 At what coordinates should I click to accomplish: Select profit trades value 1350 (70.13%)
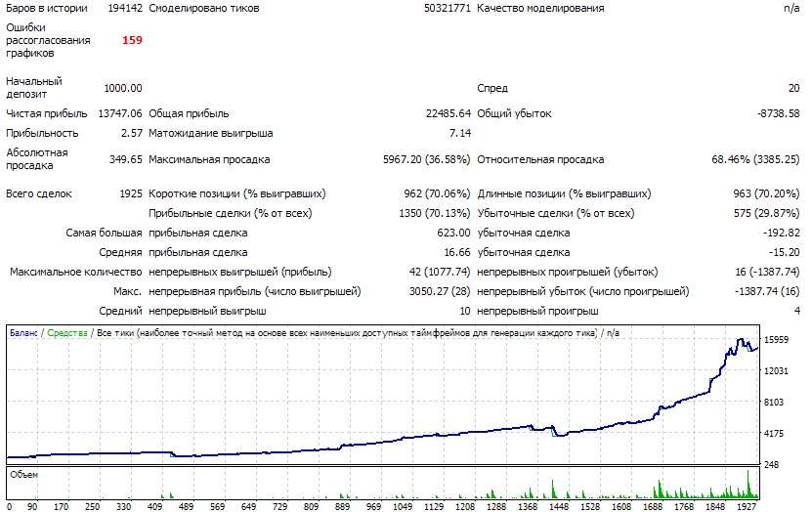435,214
